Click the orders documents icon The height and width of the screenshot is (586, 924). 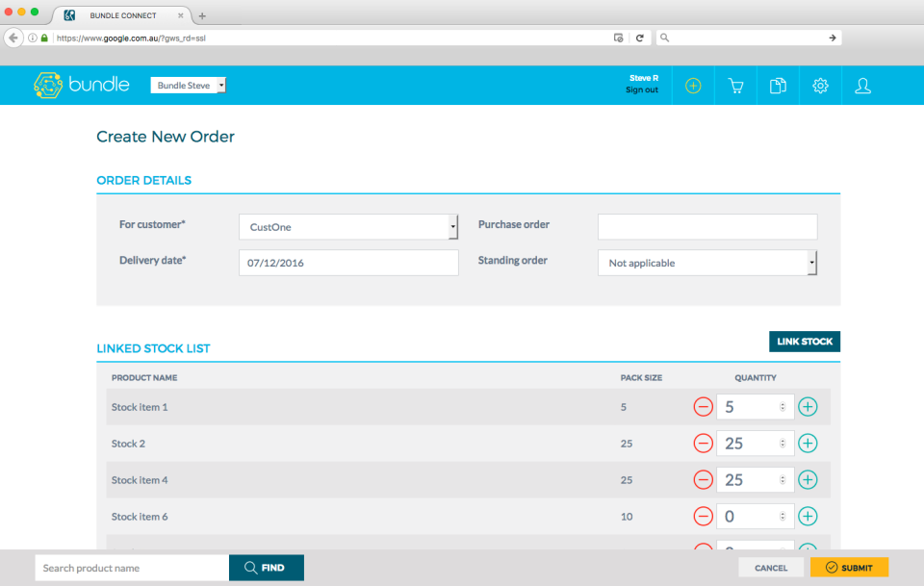tap(778, 85)
